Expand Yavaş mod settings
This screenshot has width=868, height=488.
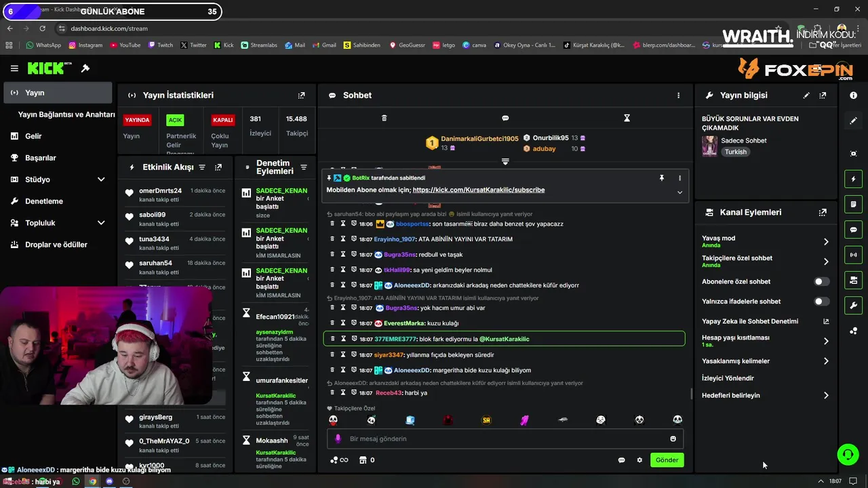tap(826, 241)
